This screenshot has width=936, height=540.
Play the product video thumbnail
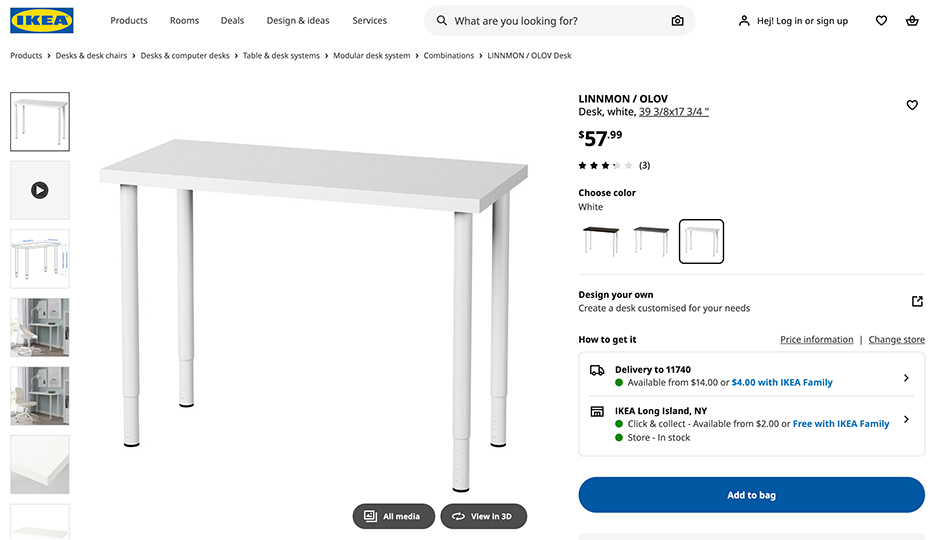(x=40, y=190)
